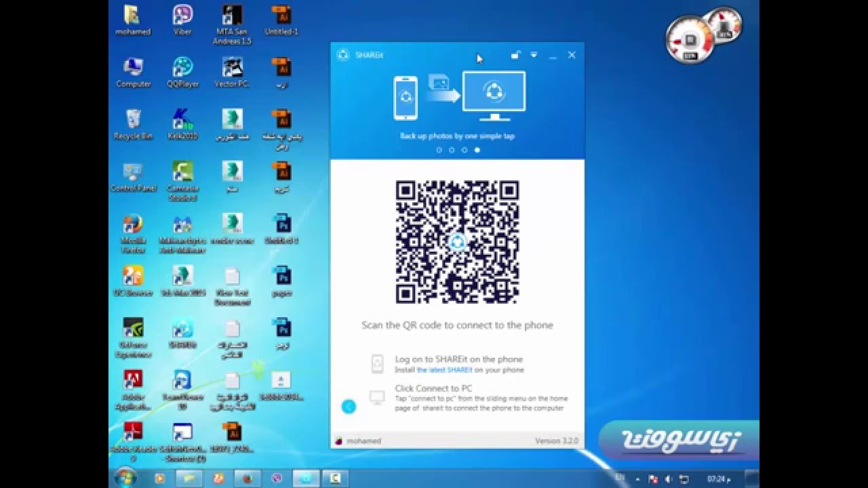Image resolution: width=868 pixels, height=488 pixels.
Task: Click the CPU meter gadget on desktop
Action: pyautogui.click(x=690, y=41)
